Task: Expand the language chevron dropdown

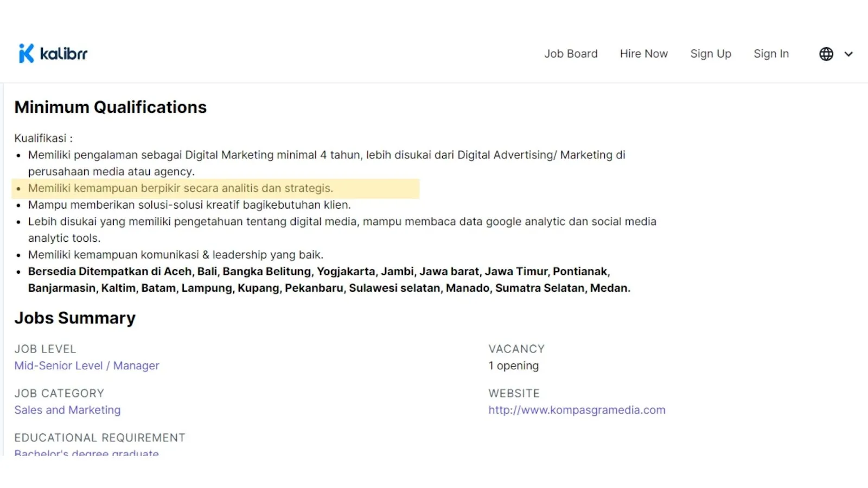Action: 848,54
